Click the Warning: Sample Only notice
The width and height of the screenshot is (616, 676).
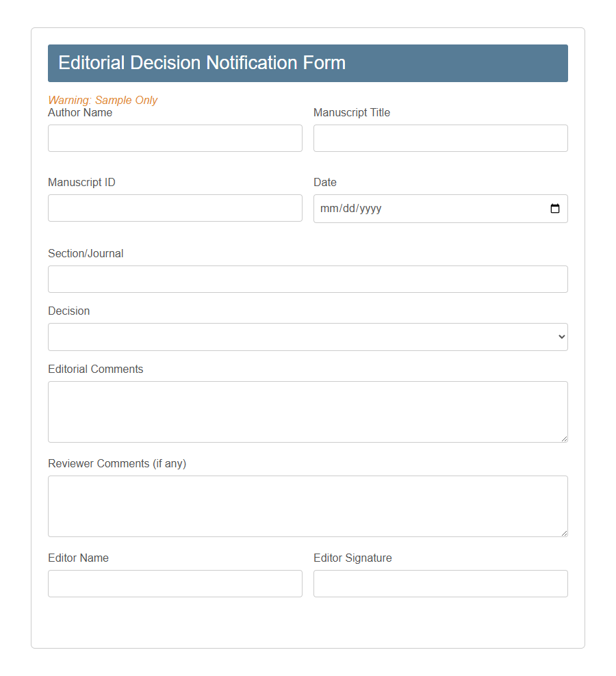coord(103,100)
